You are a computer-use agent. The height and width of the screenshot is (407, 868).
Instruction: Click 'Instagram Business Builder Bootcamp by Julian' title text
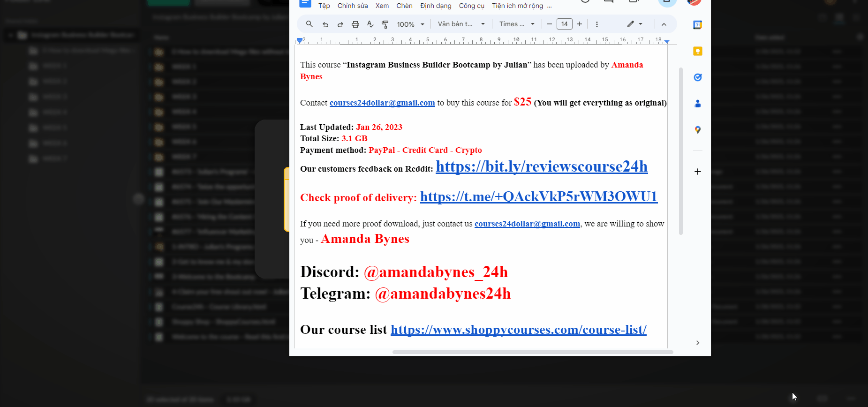[x=437, y=65]
